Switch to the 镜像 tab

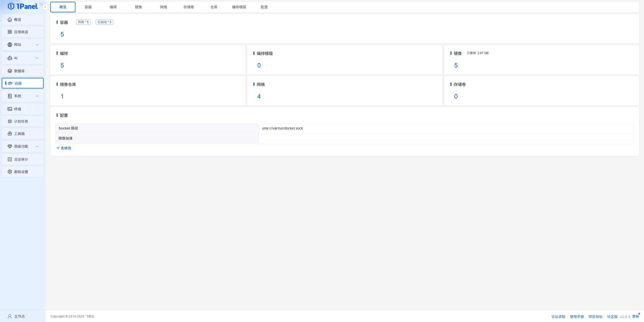click(x=138, y=7)
